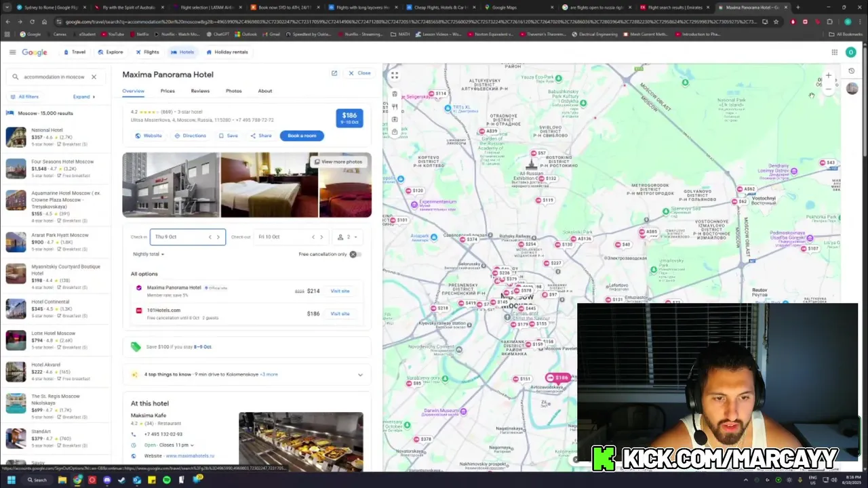Open the guest count dropdown

pyautogui.click(x=347, y=237)
